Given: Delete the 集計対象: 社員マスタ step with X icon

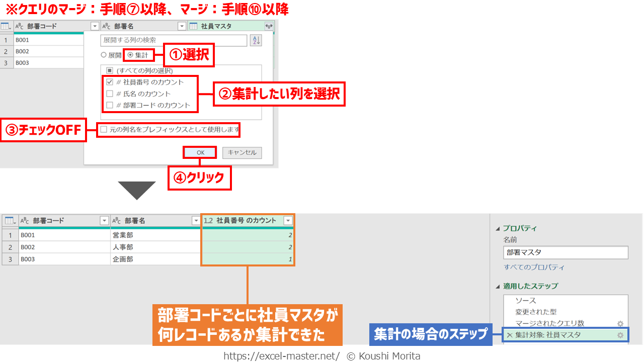Looking at the screenshot, I should [x=509, y=335].
